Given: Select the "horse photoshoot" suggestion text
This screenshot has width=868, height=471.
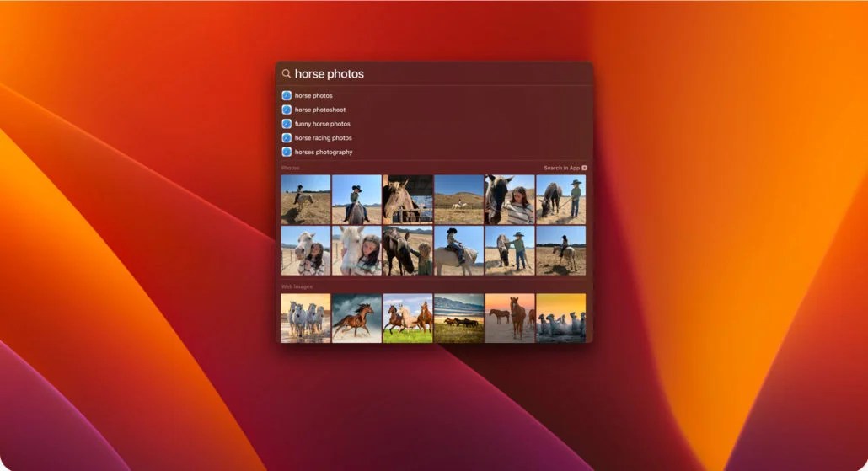Looking at the screenshot, I should pos(320,110).
